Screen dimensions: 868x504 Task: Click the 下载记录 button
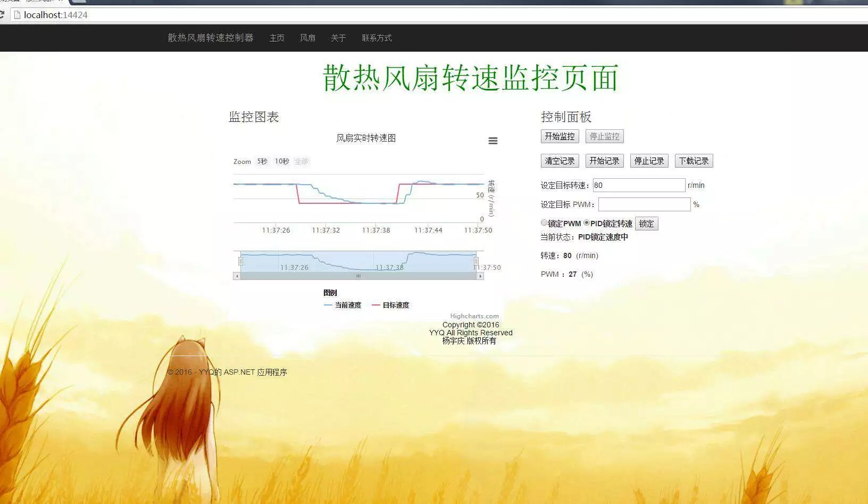(694, 161)
